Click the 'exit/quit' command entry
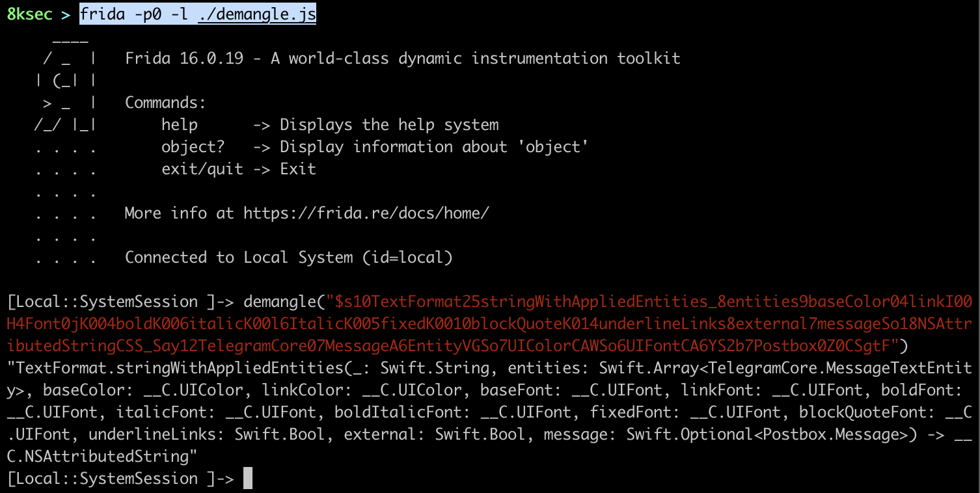 click(x=202, y=169)
